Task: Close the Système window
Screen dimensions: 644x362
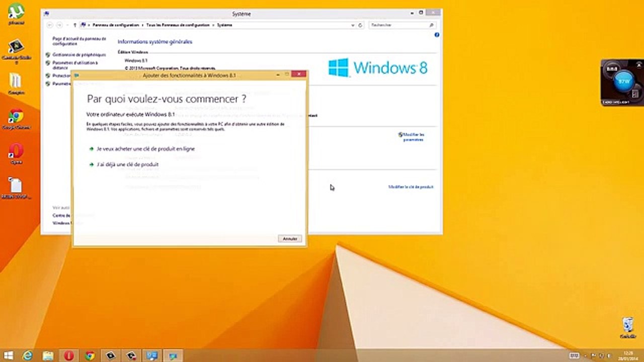Action: click(433, 13)
